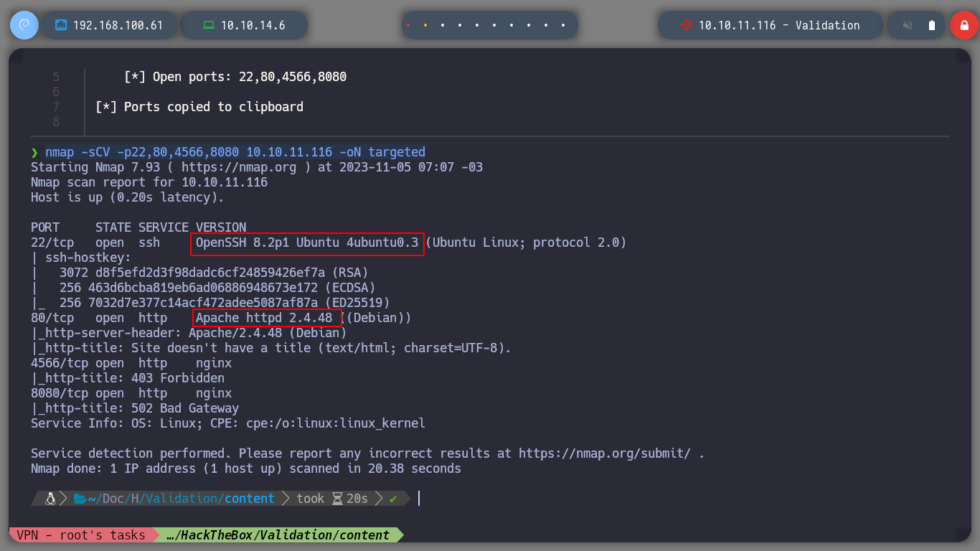Image resolution: width=980 pixels, height=551 pixels.
Task: Click "Apache httpd 2.4.48" version text
Action: tap(264, 318)
